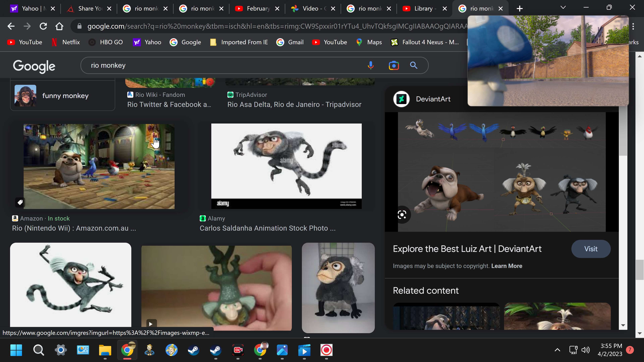This screenshot has width=644, height=362.
Task: Open the plush monkey toy image
Action: [338, 288]
